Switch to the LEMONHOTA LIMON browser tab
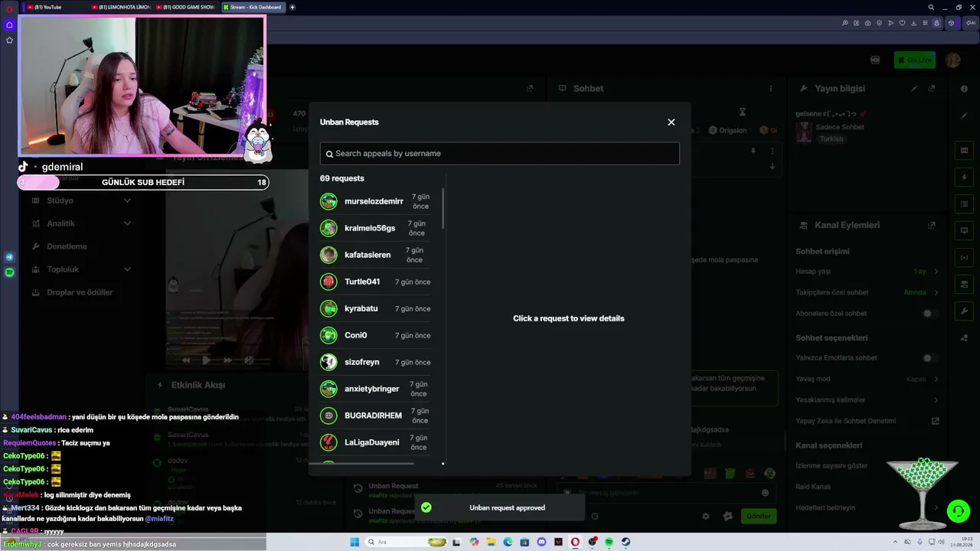The image size is (980, 551). tap(121, 7)
